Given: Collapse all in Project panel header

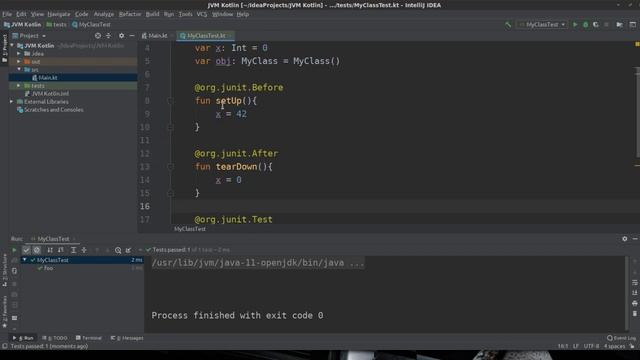Looking at the screenshot, I should tap(108, 36).
